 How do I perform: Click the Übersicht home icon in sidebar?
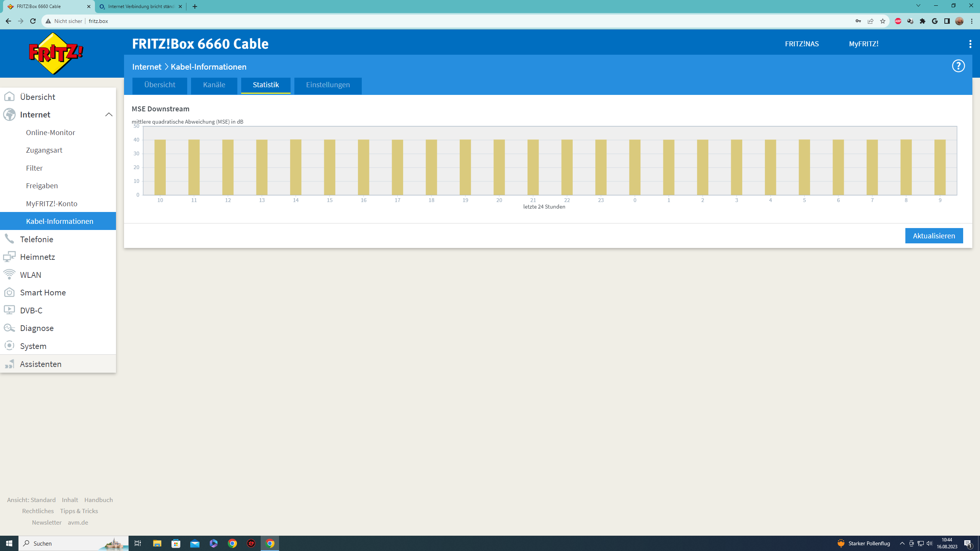tap(9, 97)
